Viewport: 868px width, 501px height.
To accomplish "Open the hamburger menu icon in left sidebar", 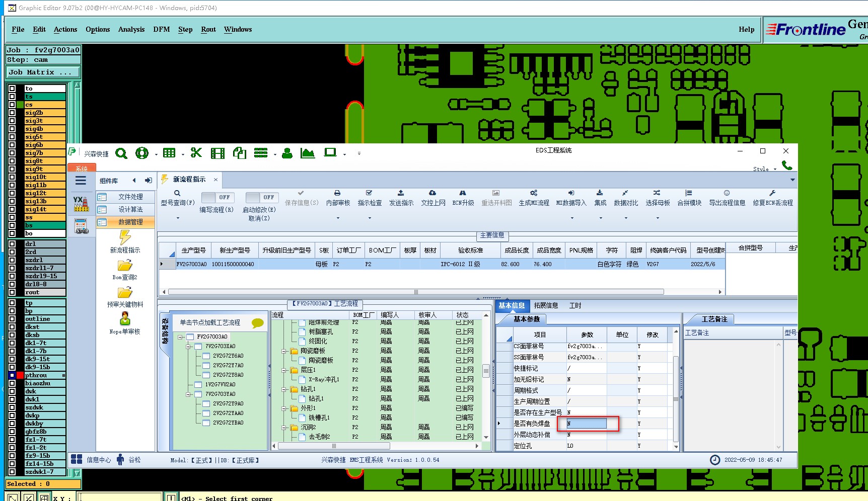I will tap(81, 180).
